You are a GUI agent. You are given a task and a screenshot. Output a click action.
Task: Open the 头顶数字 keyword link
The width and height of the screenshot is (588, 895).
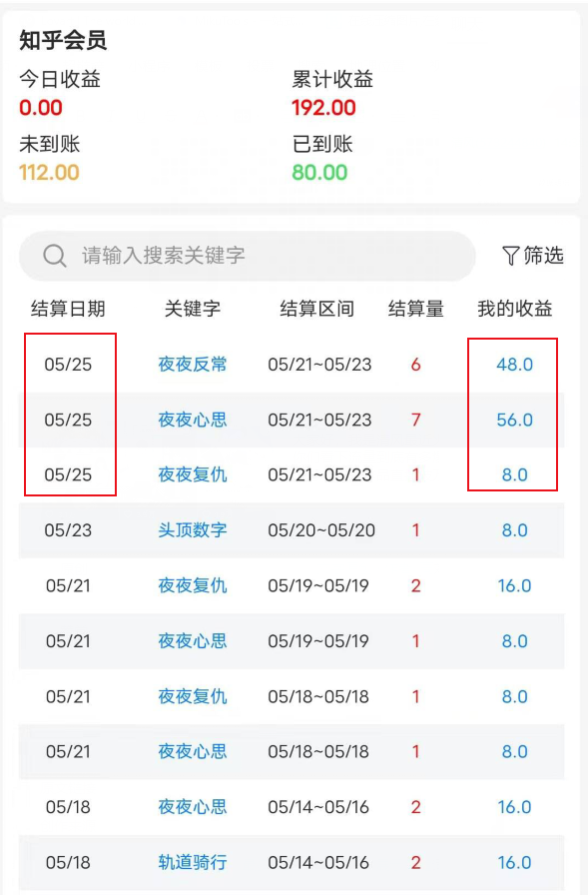193,530
